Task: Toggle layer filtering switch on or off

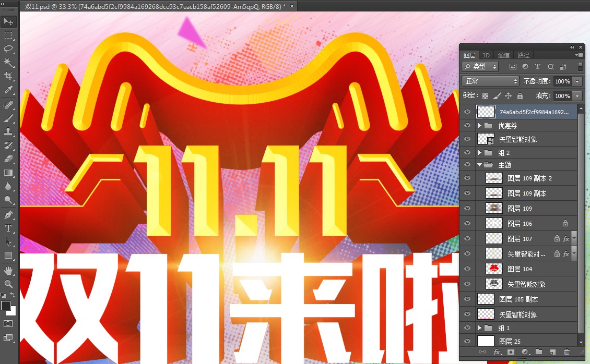Action: pyautogui.click(x=580, y=66)
